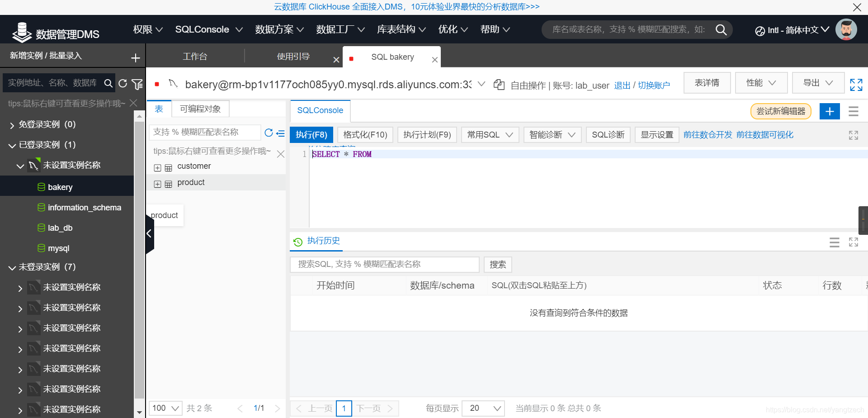Image resolution: width=868 pixels, height=418 pixels.
Task: Open the 智能诊断 dropdown
Action: click(552, 135)
